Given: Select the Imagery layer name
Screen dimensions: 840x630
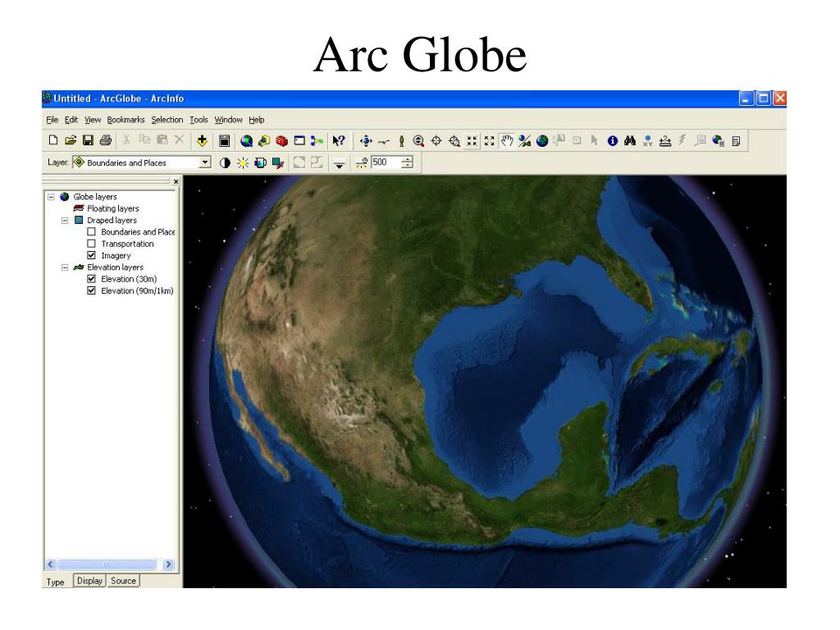Looking at the screenshot, I should 116,256.
